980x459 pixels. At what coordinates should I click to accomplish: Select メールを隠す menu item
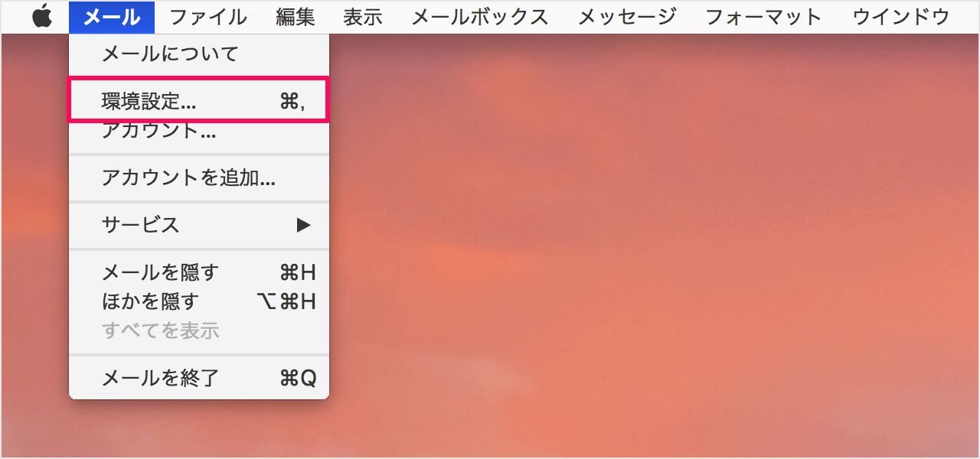click(199, 272)
